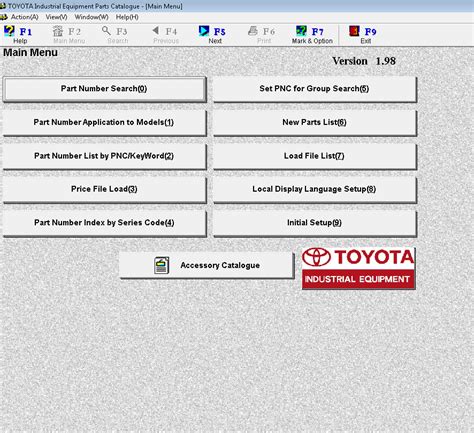Click the Version 1.98 text

pos(364,61)
